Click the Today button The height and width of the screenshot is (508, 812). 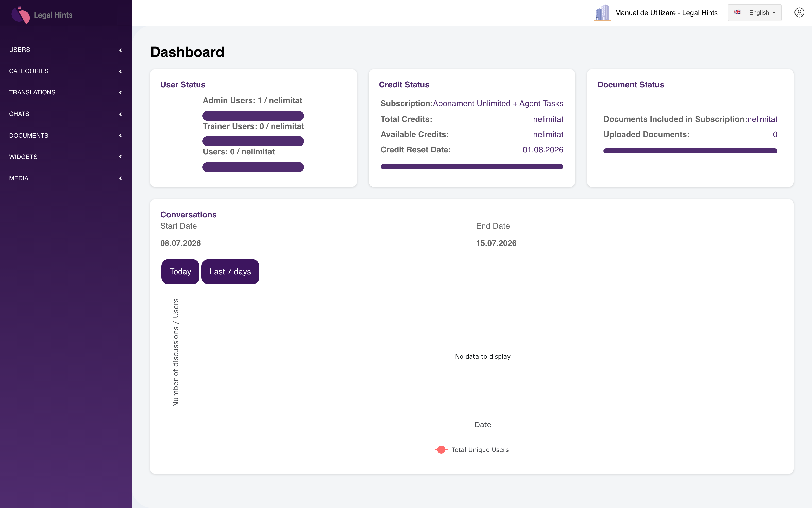point(180,272)
